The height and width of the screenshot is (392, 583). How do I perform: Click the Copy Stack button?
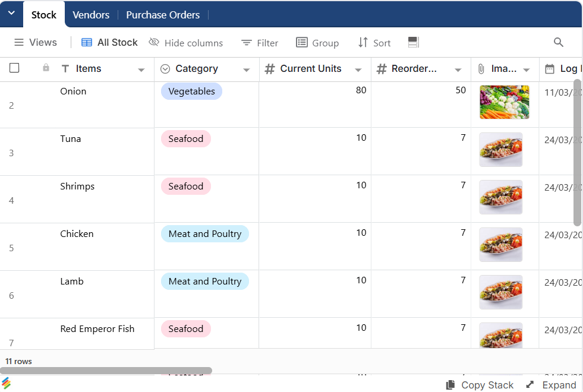click(x=480, y=385)
